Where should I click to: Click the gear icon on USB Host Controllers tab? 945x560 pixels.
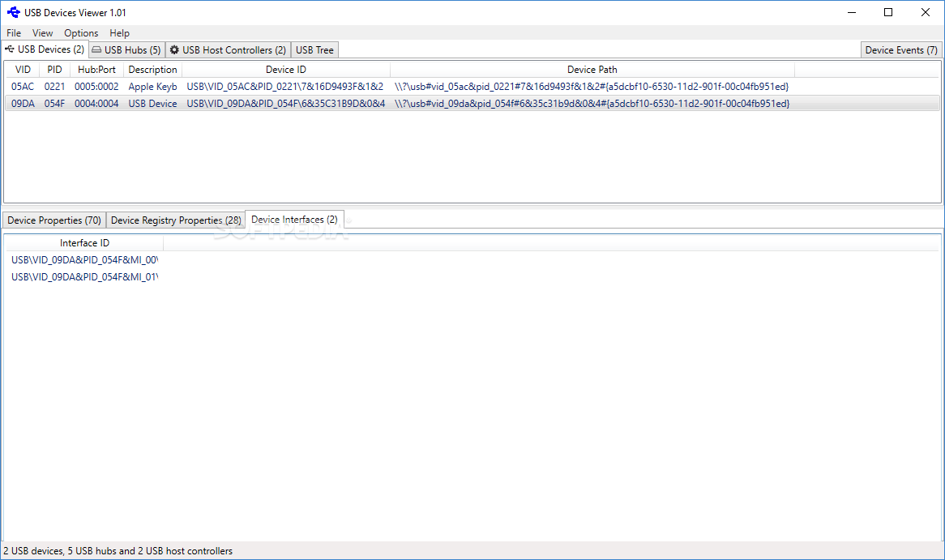coord(174,49)
